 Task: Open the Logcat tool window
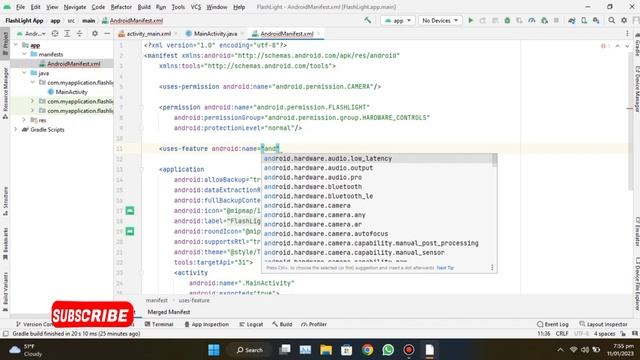[251, 324]
